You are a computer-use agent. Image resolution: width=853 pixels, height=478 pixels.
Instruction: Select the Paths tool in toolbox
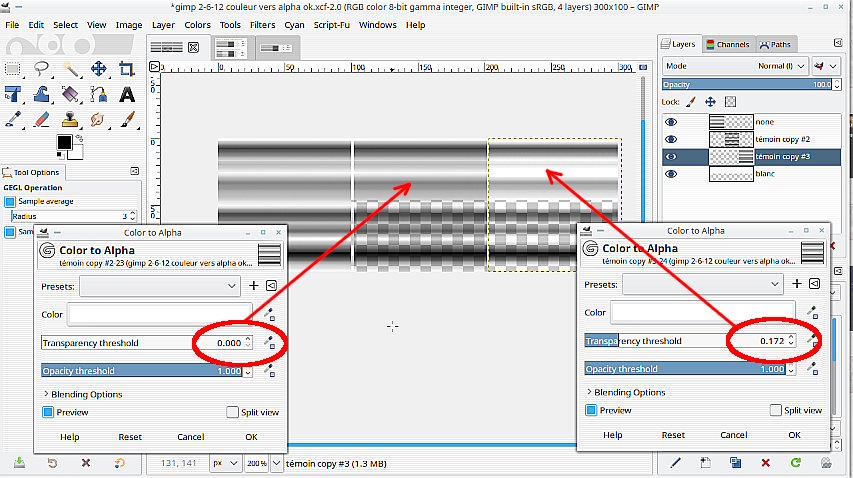98,94
